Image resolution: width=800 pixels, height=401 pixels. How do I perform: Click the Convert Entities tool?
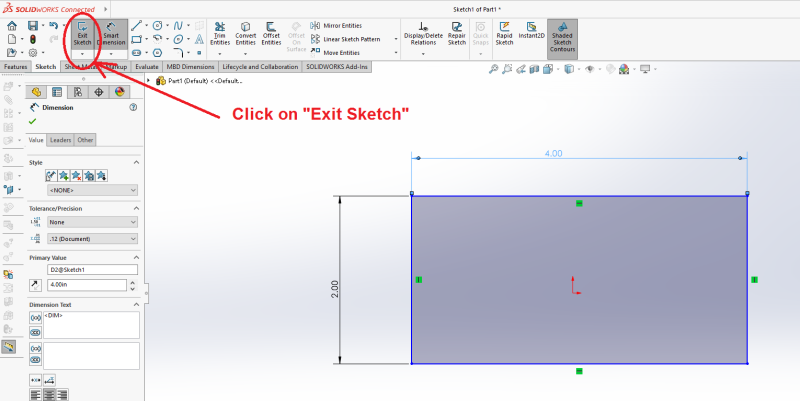(x=245, y=34)
